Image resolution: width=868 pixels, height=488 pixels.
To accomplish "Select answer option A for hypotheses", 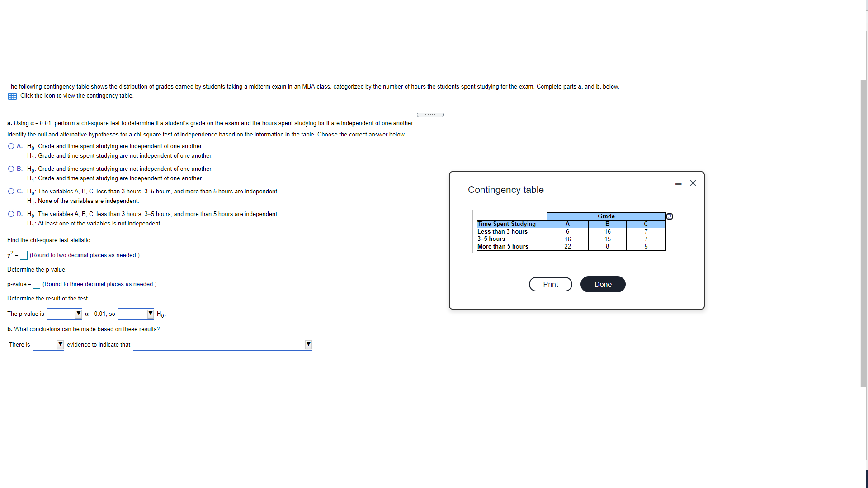I will click(11, 146).
